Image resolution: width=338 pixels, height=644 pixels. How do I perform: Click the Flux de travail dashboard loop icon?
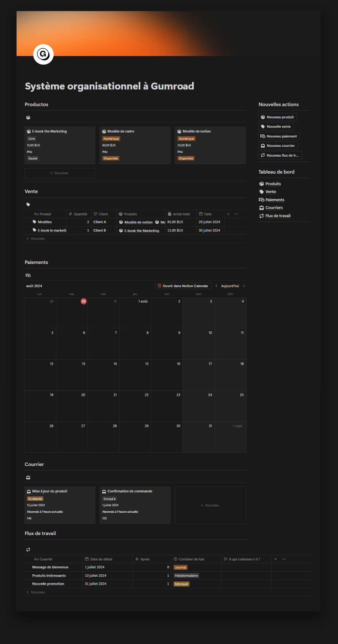tap(262, 216)
